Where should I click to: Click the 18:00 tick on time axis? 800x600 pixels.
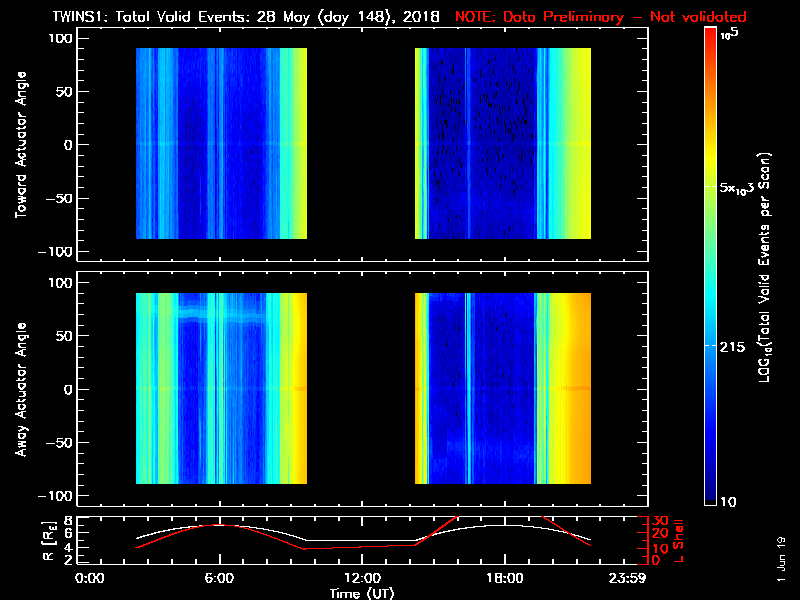click(503, 578)
